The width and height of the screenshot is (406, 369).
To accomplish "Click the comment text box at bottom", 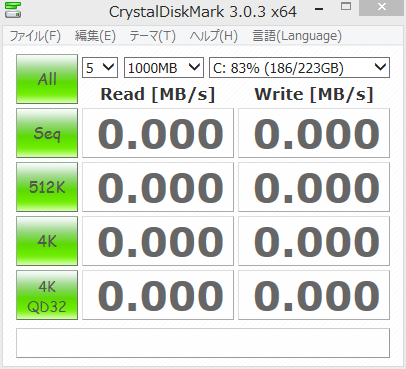I will click(x=203, y=343).
